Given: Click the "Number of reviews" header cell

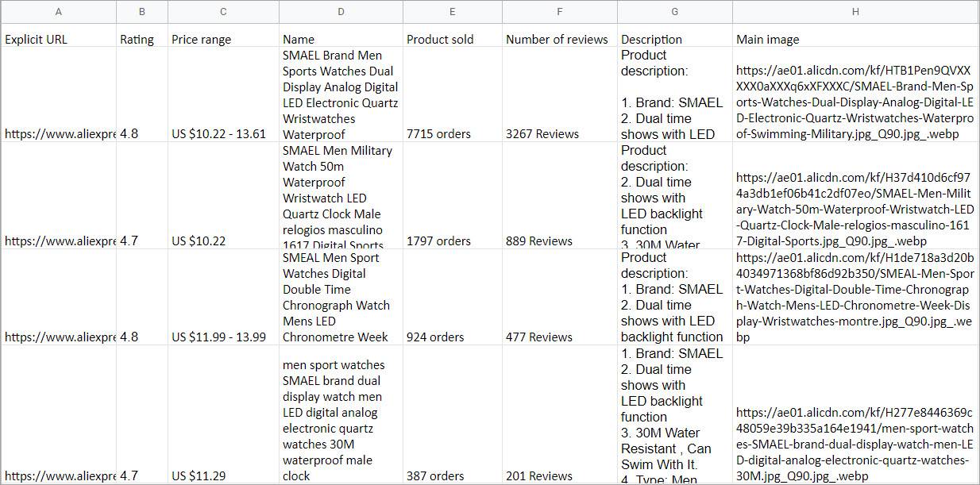Looking at the screenshot, I should coord(560,36).
